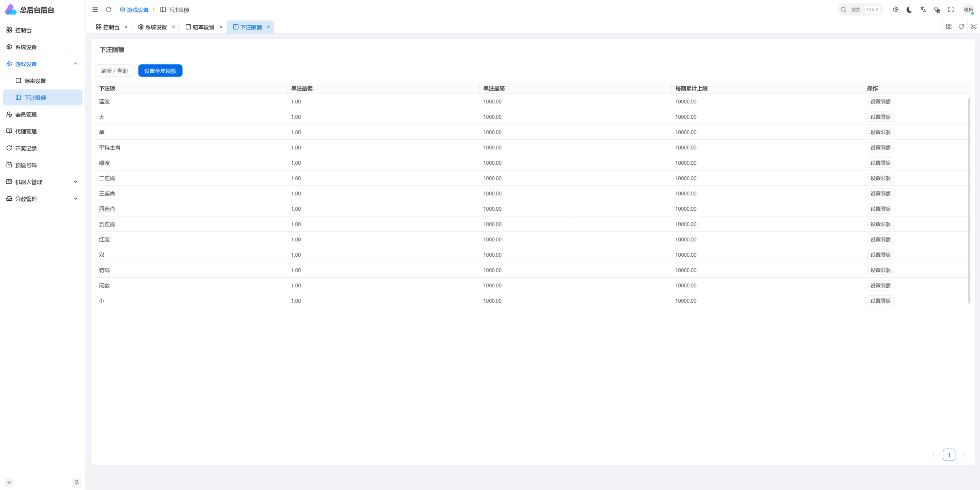
Task: Expand the 分数管理 sidebar menu
Action: pyautogui.click(x=43, y=199)
